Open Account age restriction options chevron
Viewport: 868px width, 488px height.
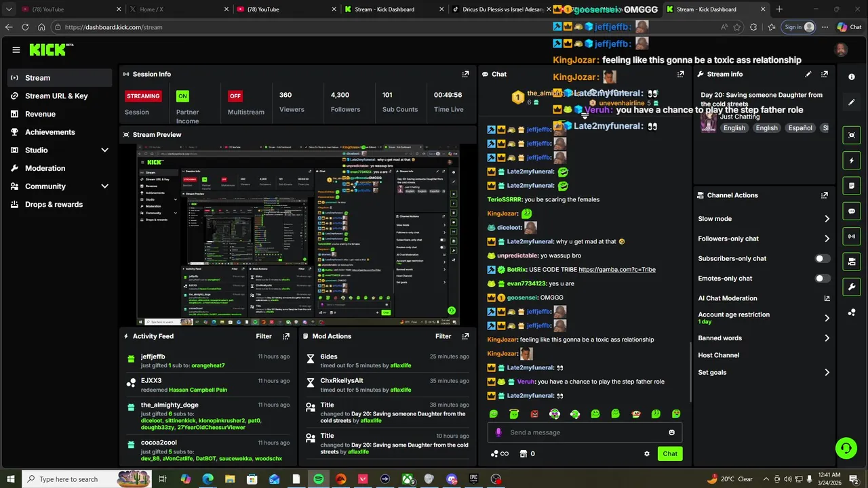(x=827, y=318)
